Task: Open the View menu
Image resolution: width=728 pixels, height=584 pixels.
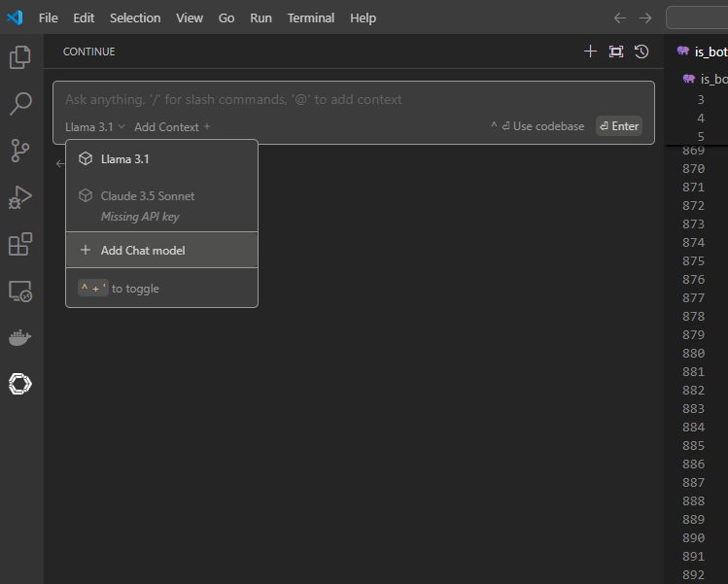Action: coord(190,17)
